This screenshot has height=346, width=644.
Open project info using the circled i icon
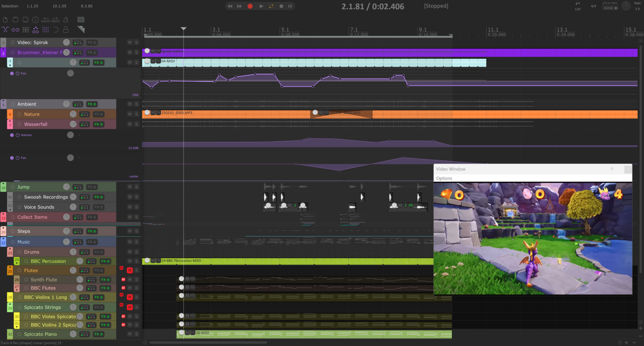(35, 20)
